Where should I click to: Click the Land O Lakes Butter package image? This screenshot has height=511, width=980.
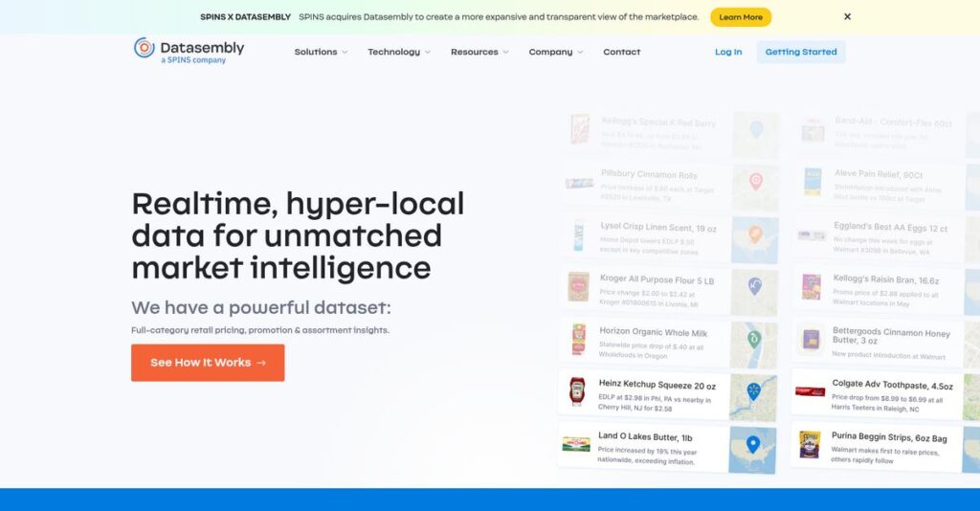coord(575,444)
